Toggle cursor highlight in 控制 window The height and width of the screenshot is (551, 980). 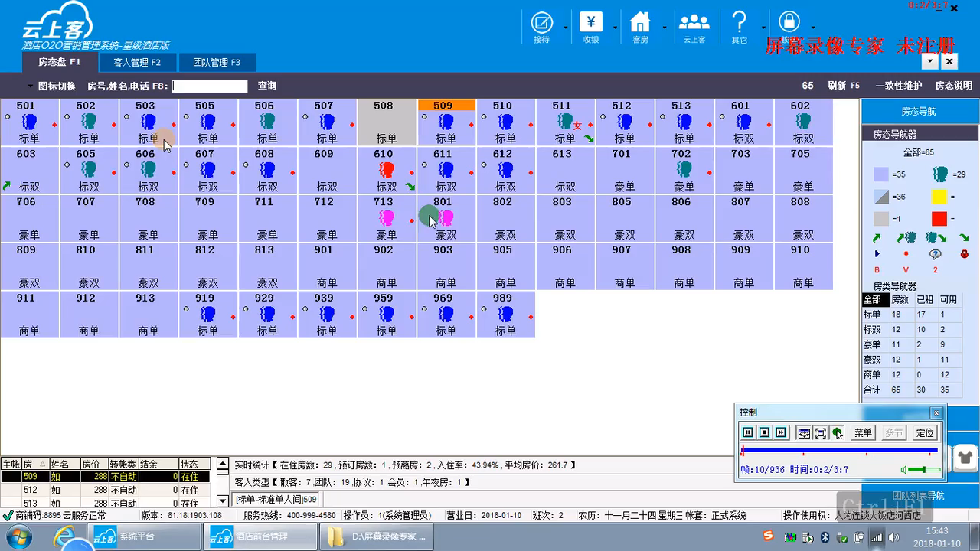pos(838,432)
